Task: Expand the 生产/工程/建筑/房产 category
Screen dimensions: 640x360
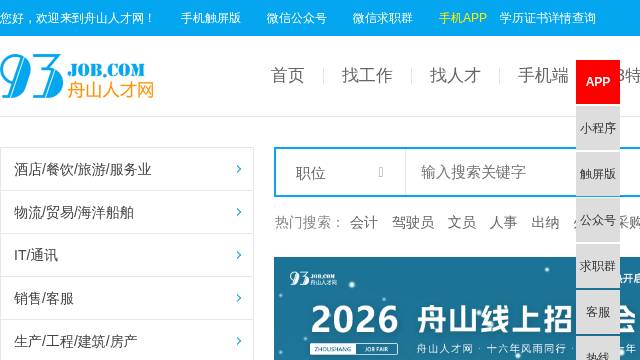Action: point(127,340)
